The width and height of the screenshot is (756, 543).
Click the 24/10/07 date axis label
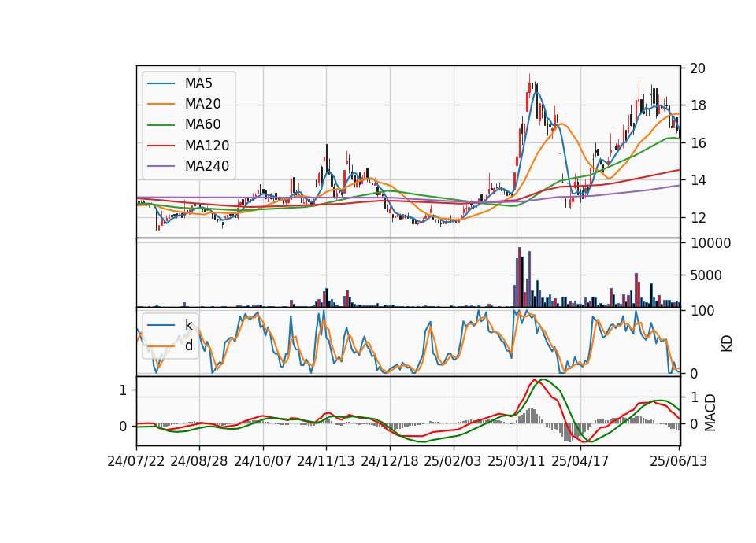coord(263,461)
